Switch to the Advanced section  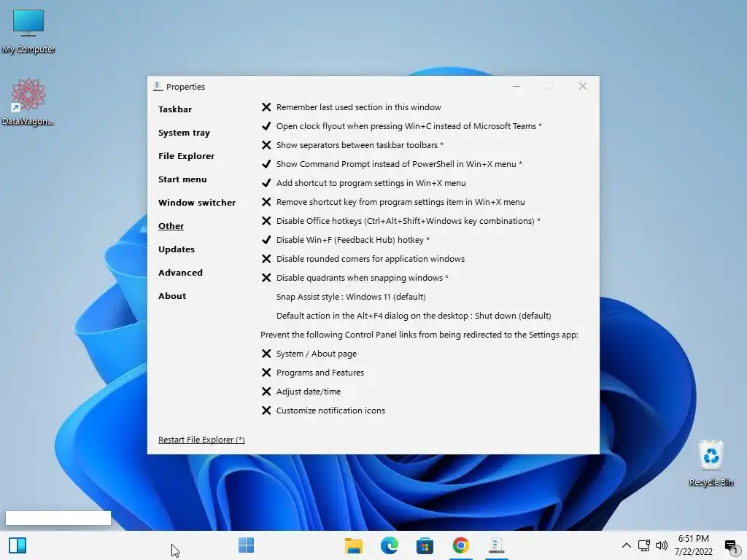tap(180, 273)
